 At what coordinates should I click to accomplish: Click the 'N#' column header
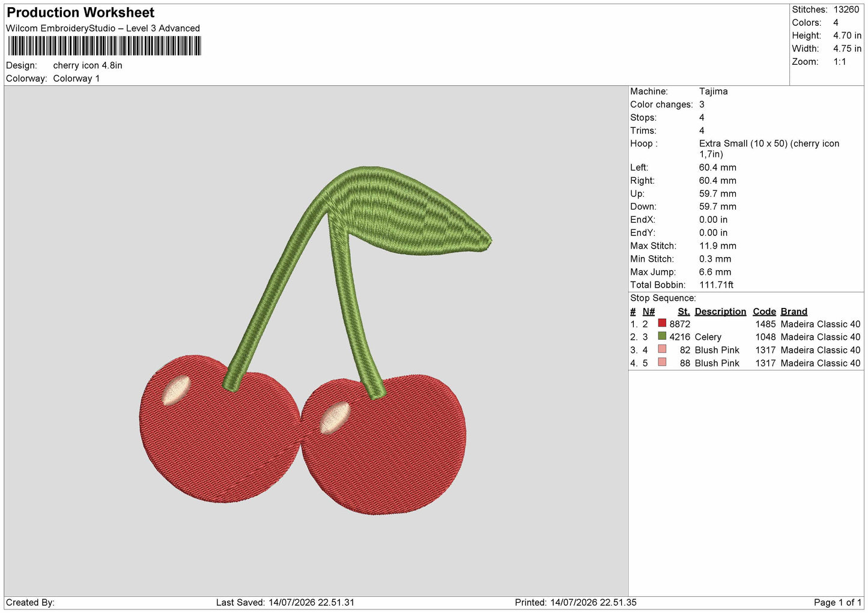point(648,312)
